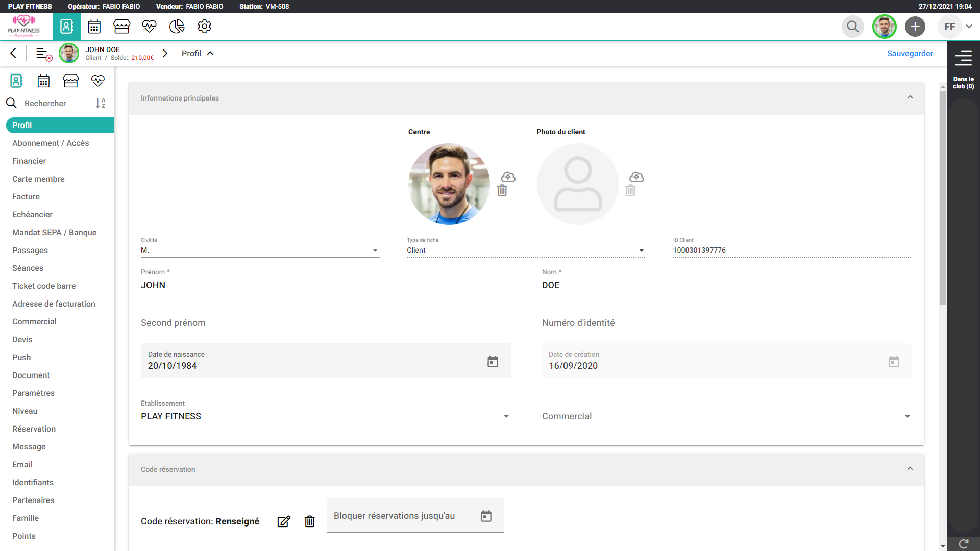Click the magnifier search button at top right
The height and width of the screenshot is (551, 980).
click(852, 27)
